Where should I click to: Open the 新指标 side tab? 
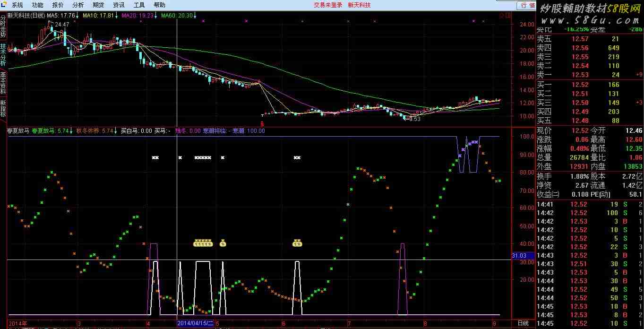3,109
